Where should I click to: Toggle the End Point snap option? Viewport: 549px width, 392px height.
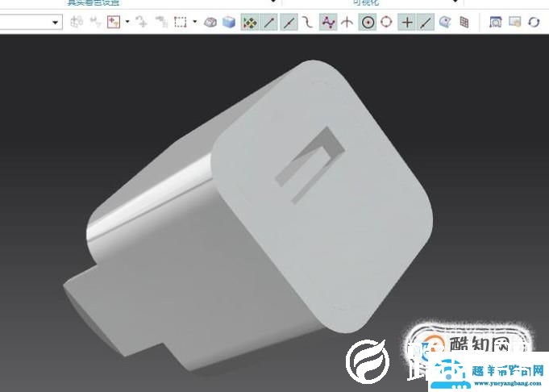(x=269, y=23)
